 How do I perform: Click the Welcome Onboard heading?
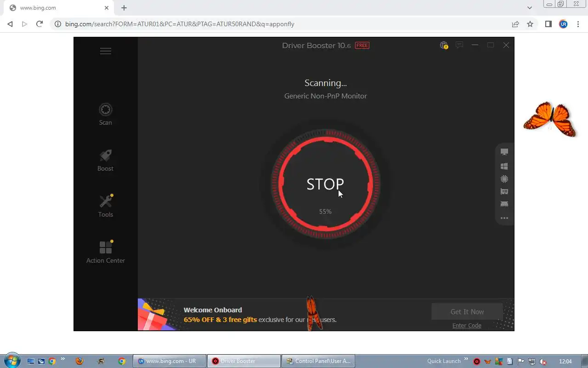[213, 310]
